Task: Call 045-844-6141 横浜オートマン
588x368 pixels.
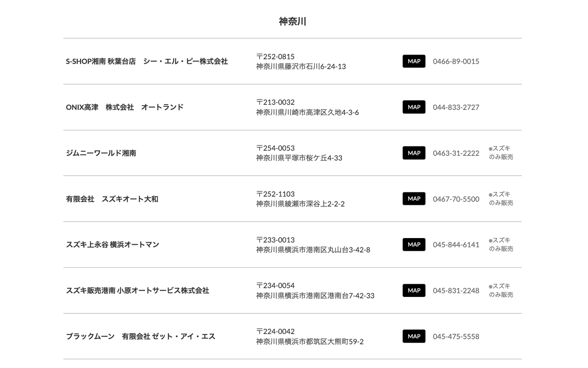Action: coord(456,245)
